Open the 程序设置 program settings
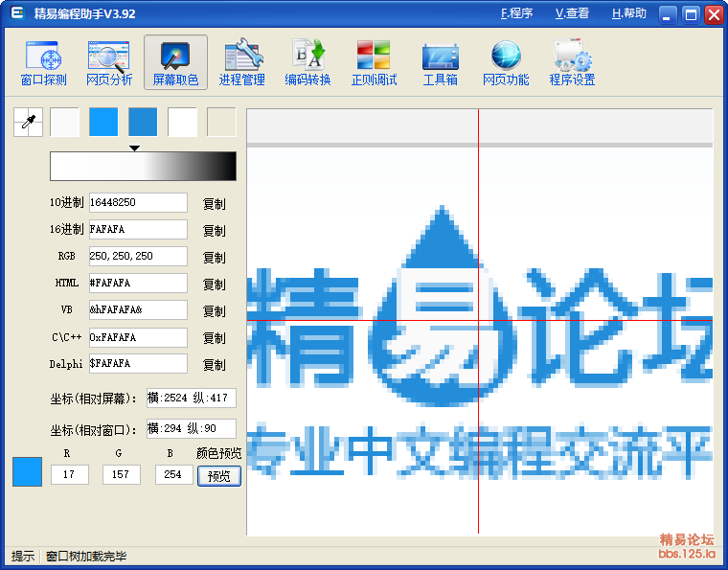This screenshot has height=570, width=728. (x=572, y=62)
